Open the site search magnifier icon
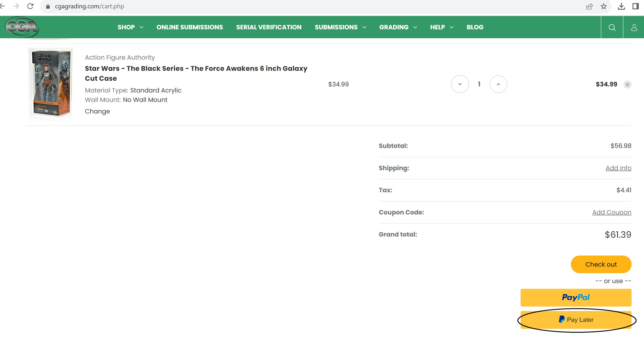644x345 pixels. tap(612, 27)
